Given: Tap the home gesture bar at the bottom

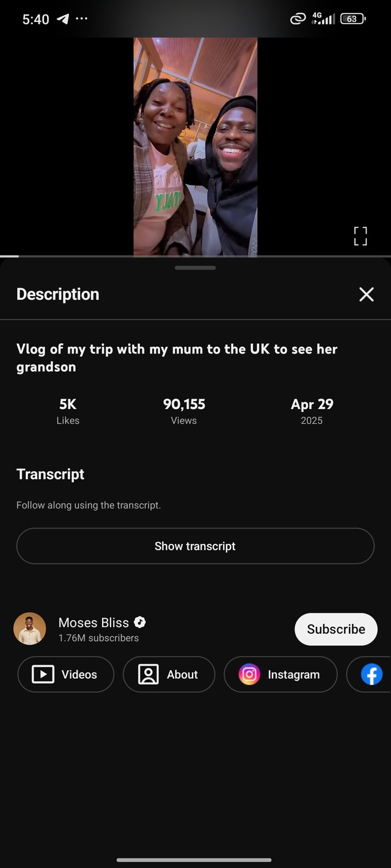Looking at the screenshot, I should (x=194, y=860).
